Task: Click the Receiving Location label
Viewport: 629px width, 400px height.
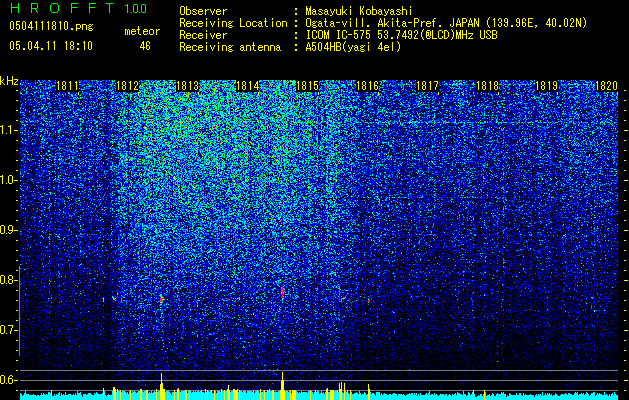Action: click(233, 23)
